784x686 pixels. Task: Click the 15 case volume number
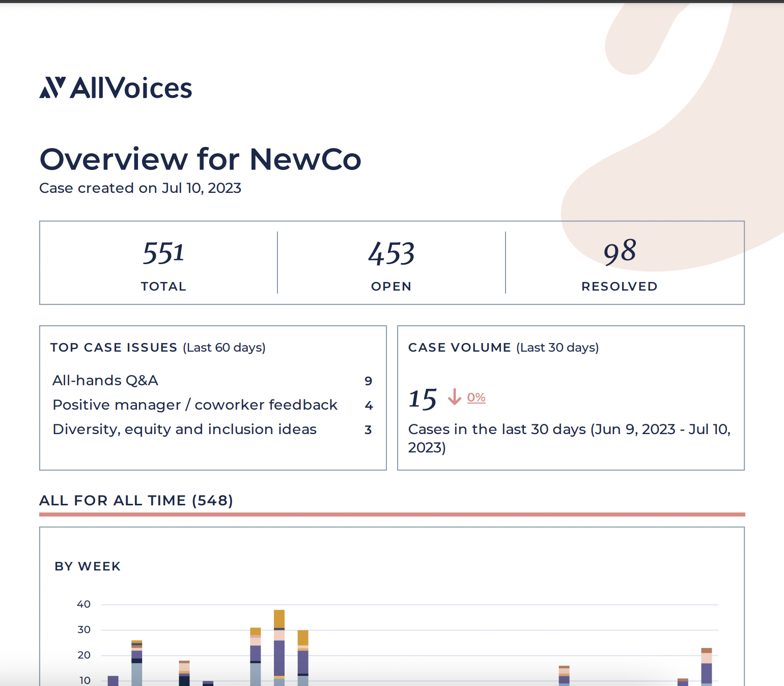(423, 399)
